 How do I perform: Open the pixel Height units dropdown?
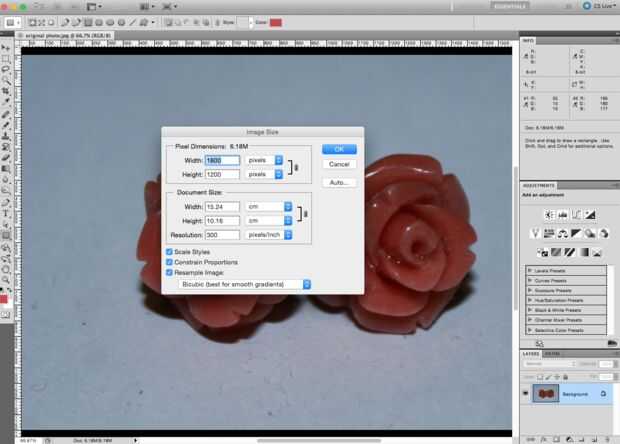(x=264, y=174)
